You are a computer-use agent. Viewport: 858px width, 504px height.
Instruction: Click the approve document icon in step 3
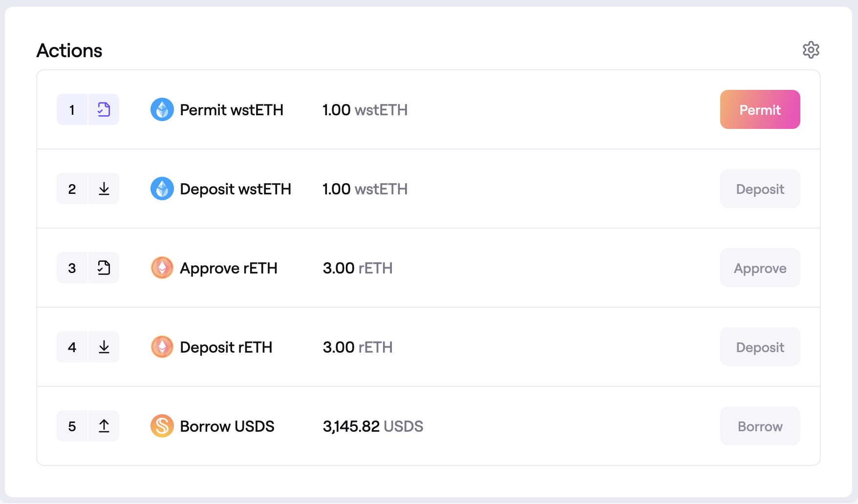point(104,268)
